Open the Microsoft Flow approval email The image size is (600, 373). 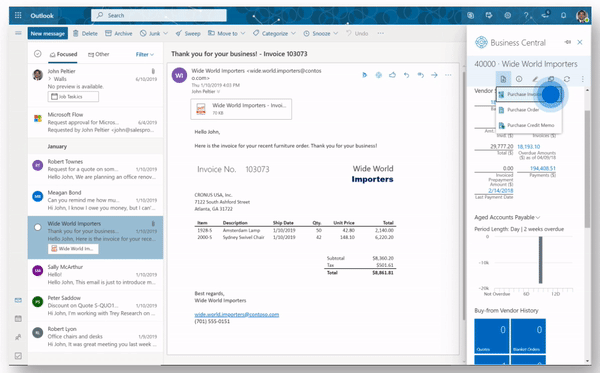tap(95, 122)
